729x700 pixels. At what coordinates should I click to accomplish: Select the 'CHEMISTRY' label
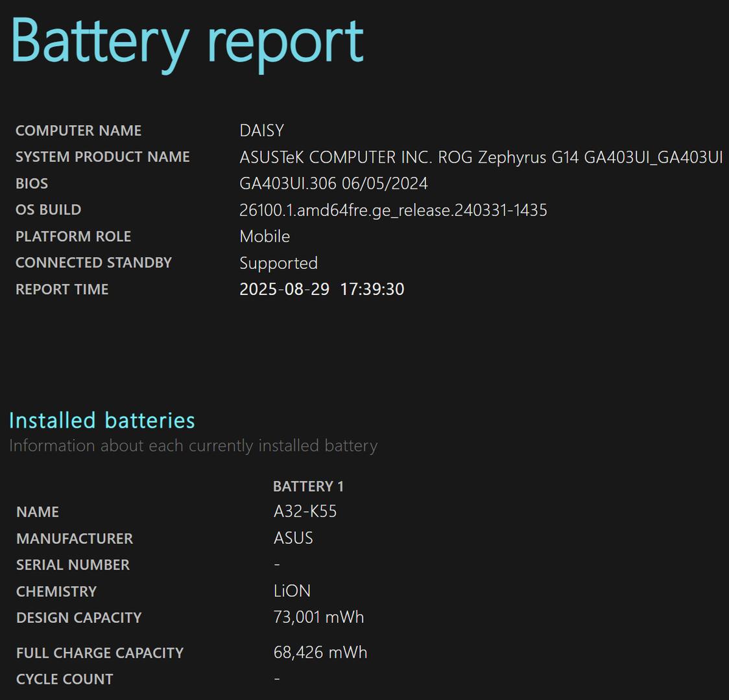click(x=56, y=591)
